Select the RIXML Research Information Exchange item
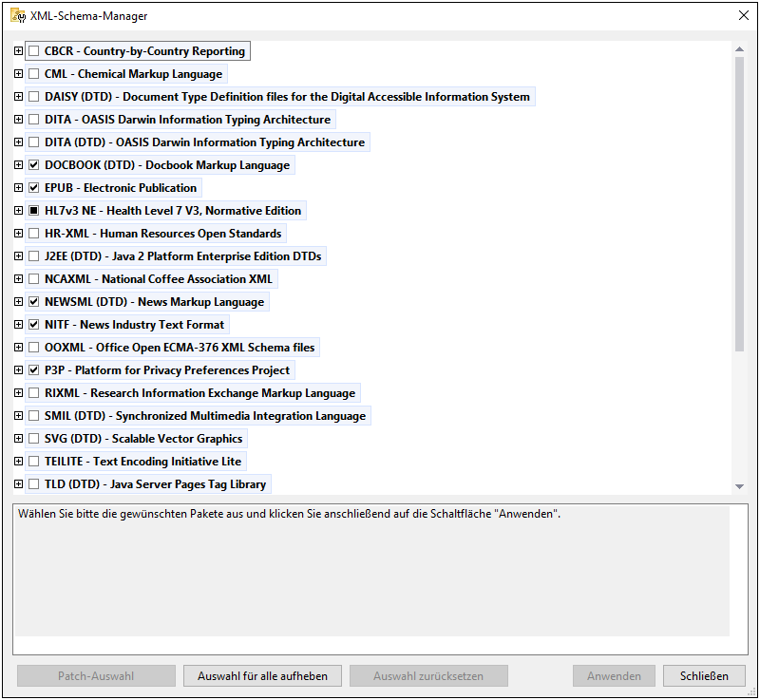This screenshot has height=700, width=760. click(x=199, y=393)
